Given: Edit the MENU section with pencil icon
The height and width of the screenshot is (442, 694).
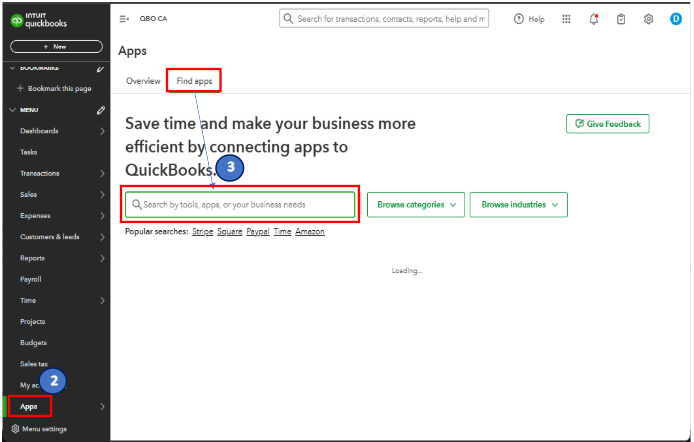Looking at the screenshot, I should tap(101, 110).
